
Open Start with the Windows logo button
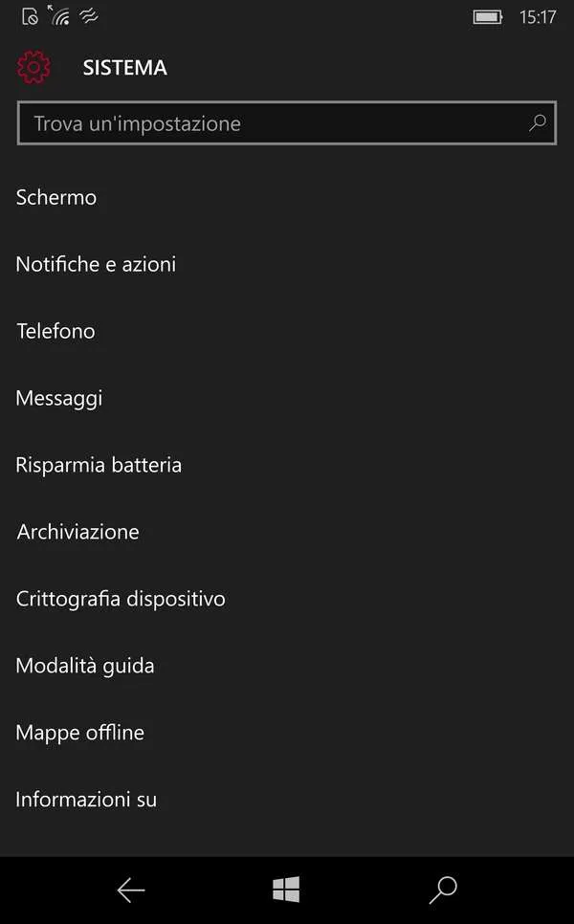click(286, 890)
